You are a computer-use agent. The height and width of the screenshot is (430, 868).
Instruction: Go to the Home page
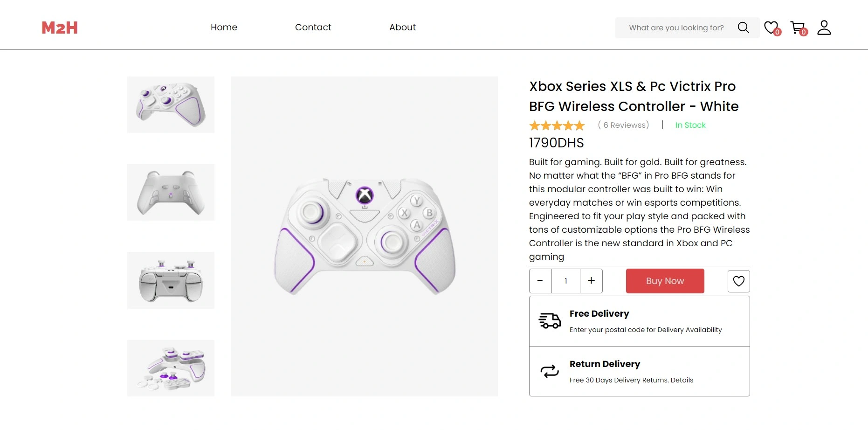click(224, 28)
